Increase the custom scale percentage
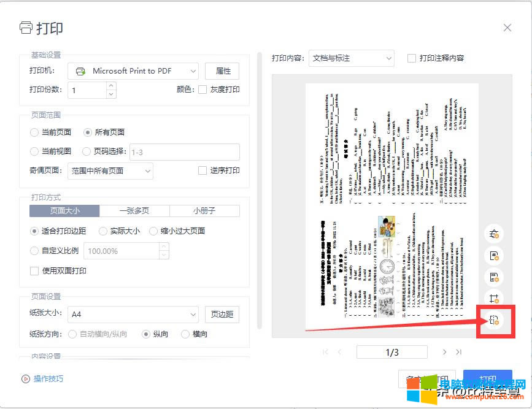 (164, 247)
